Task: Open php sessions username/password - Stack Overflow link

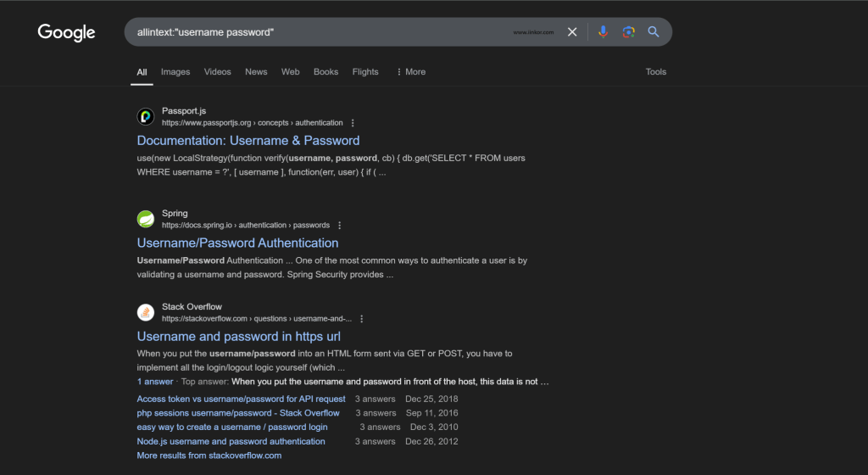Action: 238,413
